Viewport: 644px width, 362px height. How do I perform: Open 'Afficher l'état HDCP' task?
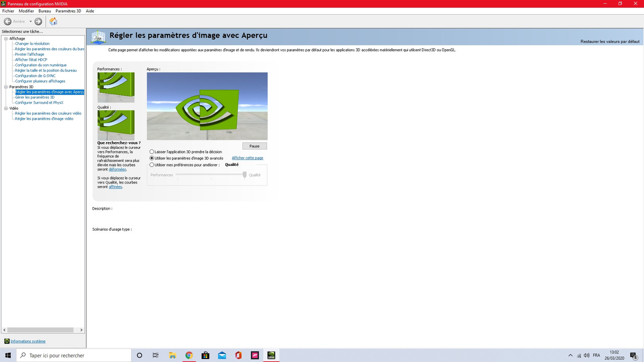[x=31, y=60]
